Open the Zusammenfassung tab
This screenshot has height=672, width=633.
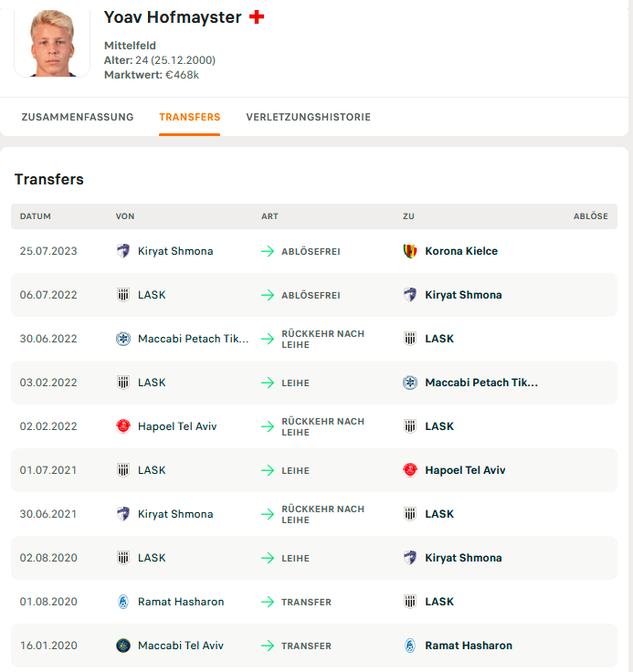[x=78, y=117]
